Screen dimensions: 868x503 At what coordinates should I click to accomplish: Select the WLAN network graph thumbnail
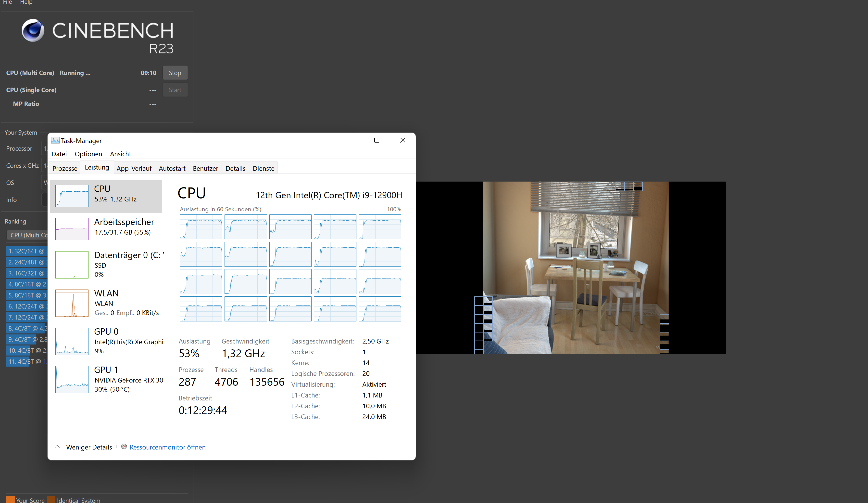tap(72, 303)
